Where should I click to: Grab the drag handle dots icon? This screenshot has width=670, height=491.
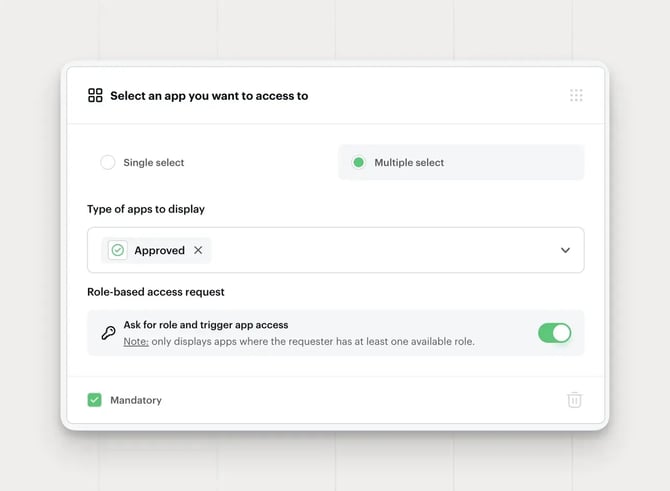coord(576,95)
